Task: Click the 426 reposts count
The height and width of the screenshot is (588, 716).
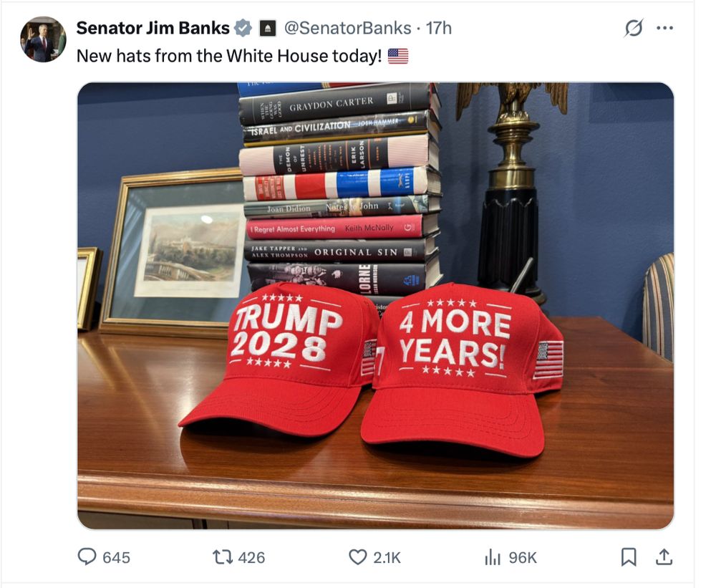Action: 251,557
